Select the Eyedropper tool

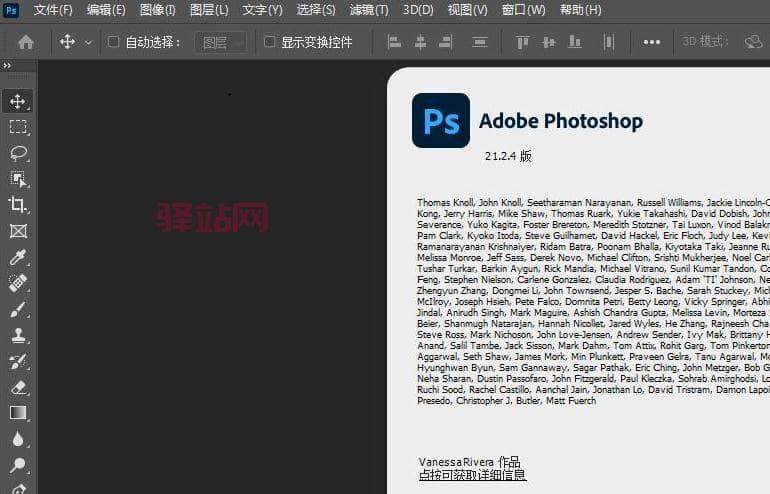[18, 257]
